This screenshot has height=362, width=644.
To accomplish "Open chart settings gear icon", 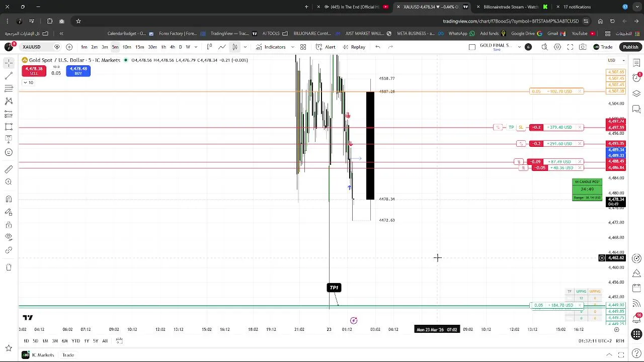I will click(x=557, y=47).
